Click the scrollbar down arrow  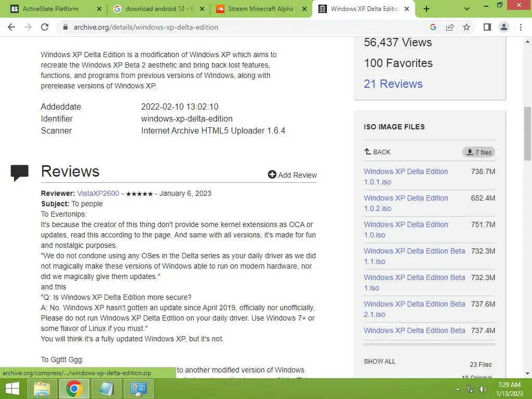coord(527,374)
